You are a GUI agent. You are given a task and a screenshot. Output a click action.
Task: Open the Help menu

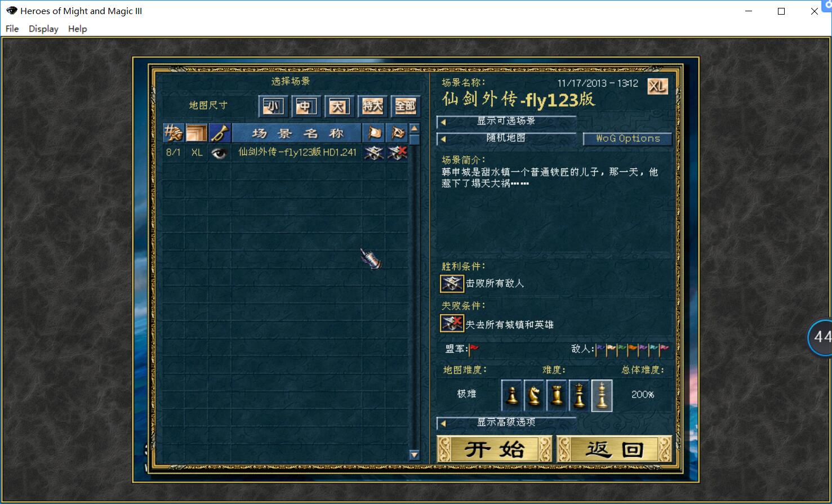[78, 29]
